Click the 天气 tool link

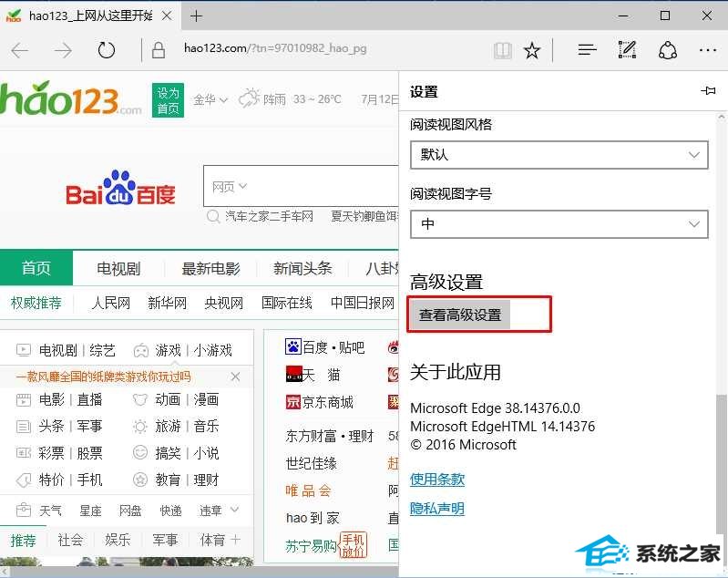(51, 511)
